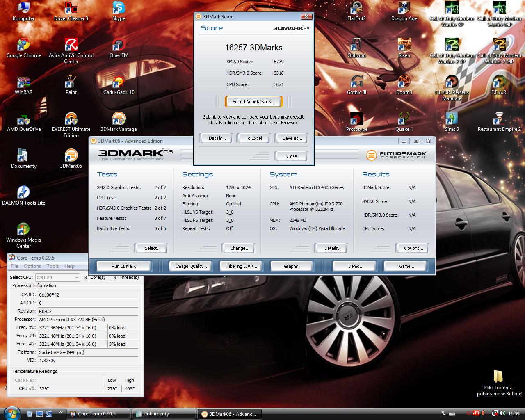Launch the OpenFM desktop shortcut

119,48
